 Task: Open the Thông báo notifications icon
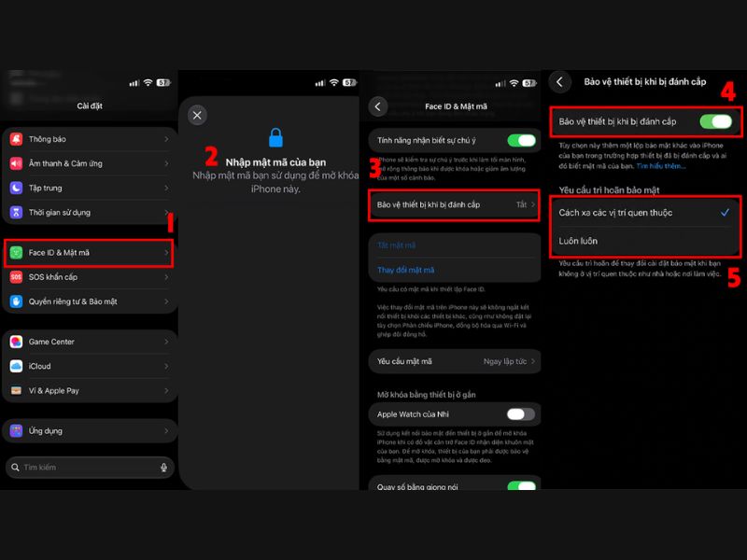[x=16, y=139]
